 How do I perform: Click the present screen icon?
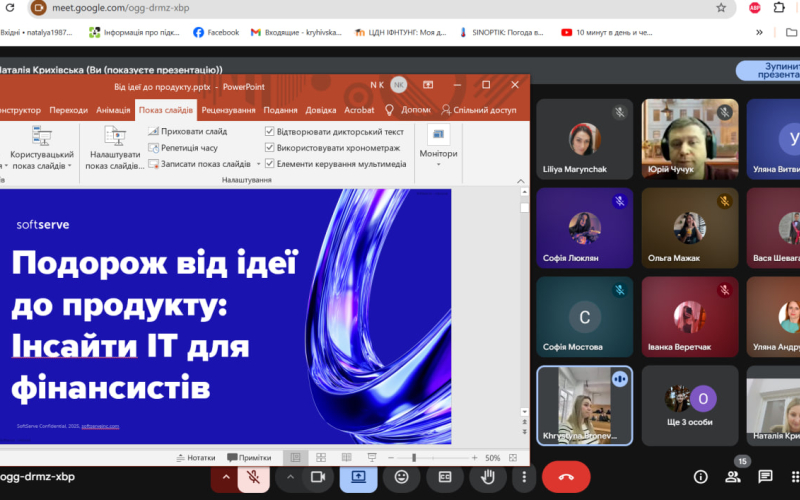[x=358, y=477]
